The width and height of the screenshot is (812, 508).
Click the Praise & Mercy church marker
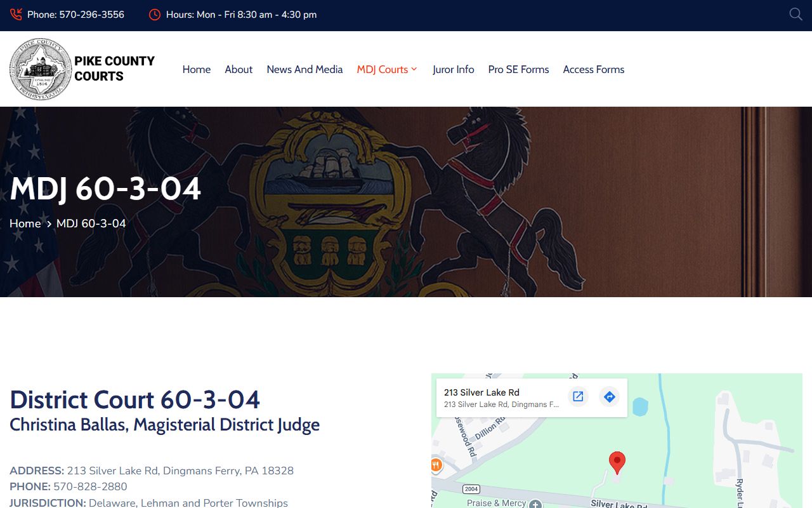535,504
